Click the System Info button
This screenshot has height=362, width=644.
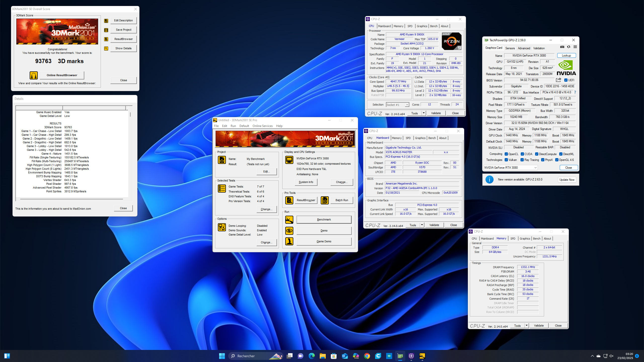point(306,182)
